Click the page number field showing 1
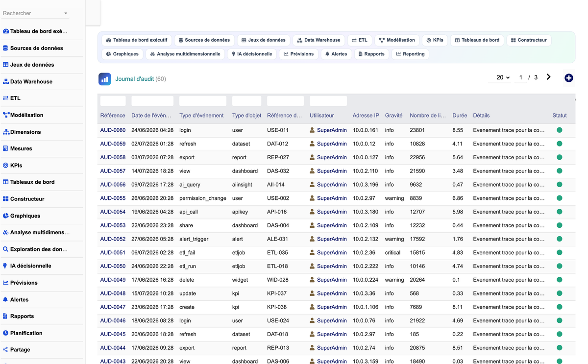 coord(520,77)
